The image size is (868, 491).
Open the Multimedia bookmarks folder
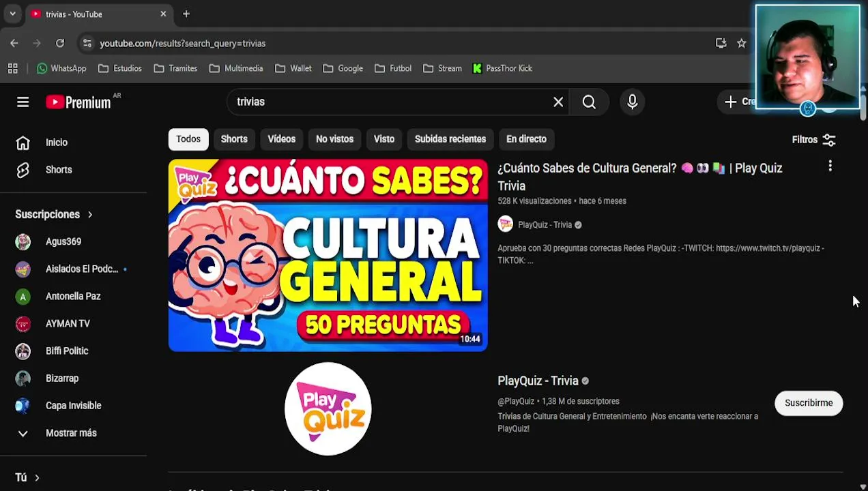coord(236,68)
